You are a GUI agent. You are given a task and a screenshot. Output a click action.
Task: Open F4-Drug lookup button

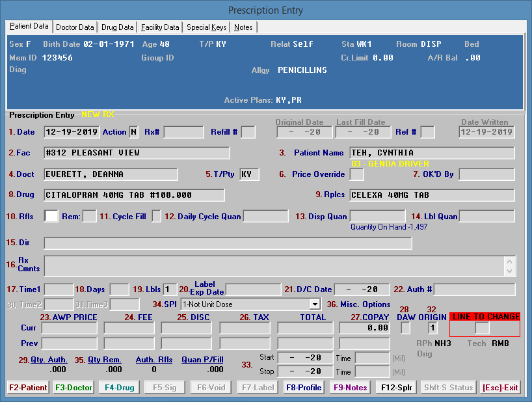tap(120, 388)
